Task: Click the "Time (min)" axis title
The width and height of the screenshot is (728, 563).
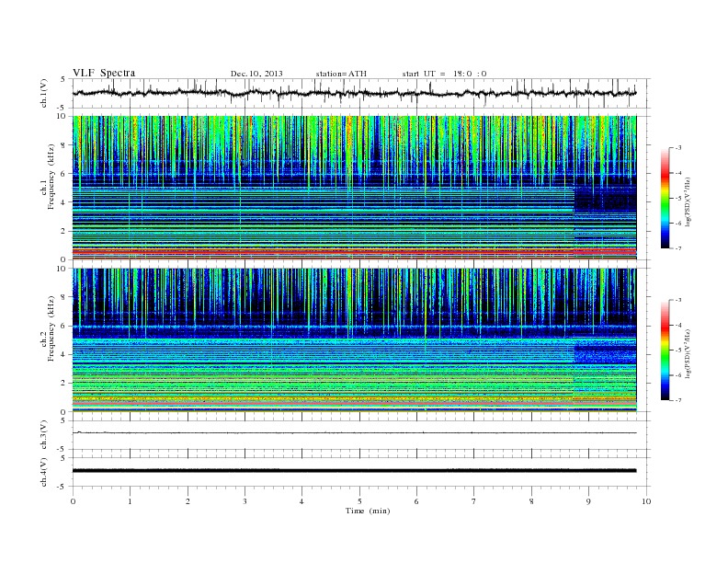Action: (x=368, y=511)
